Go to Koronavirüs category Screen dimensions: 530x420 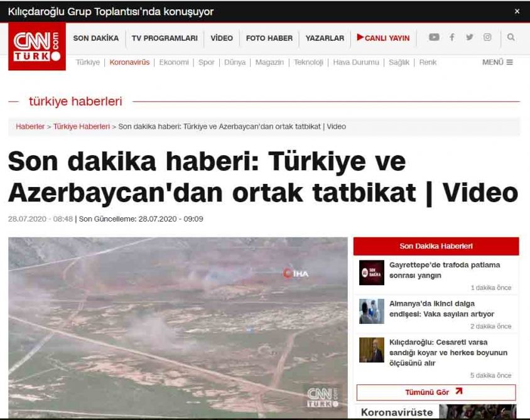pos(129,62)
